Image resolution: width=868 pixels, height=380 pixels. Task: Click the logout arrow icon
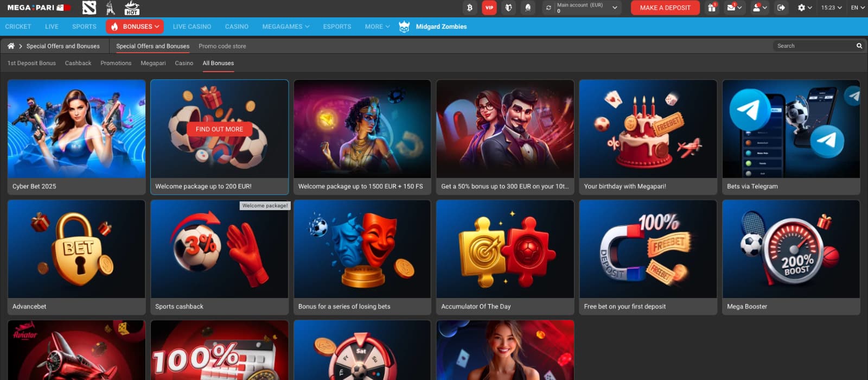tap(781, 8)
